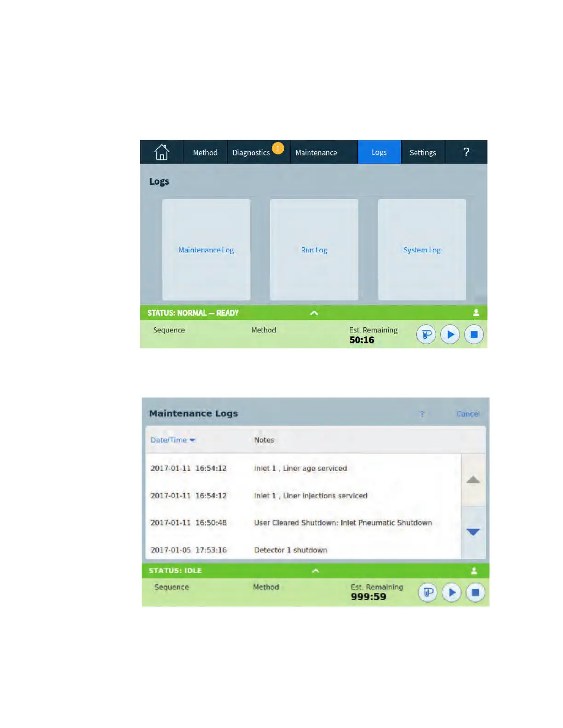
Task: Go to the Home screen icon
Action: [161, 152]
